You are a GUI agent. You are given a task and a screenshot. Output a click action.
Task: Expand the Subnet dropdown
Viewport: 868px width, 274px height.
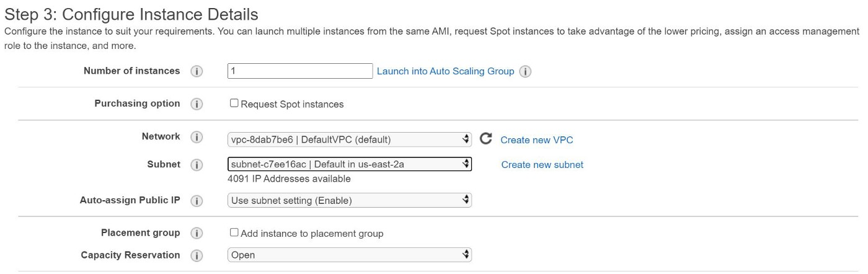[x=350, y=164]
